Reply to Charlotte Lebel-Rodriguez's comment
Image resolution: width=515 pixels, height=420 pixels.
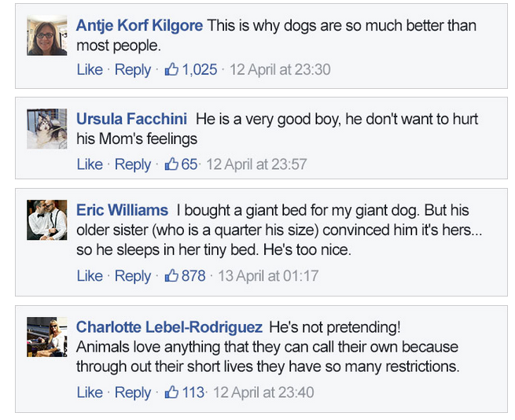133,392
